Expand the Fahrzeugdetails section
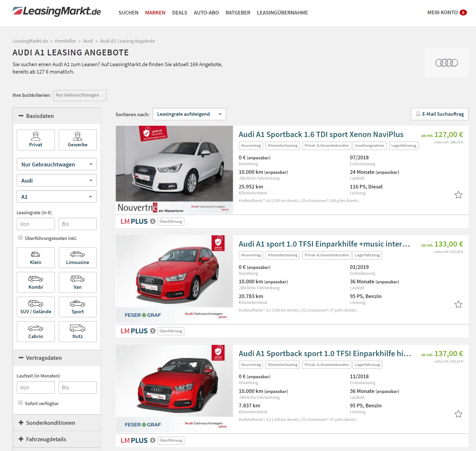 (x=57, y=439)
